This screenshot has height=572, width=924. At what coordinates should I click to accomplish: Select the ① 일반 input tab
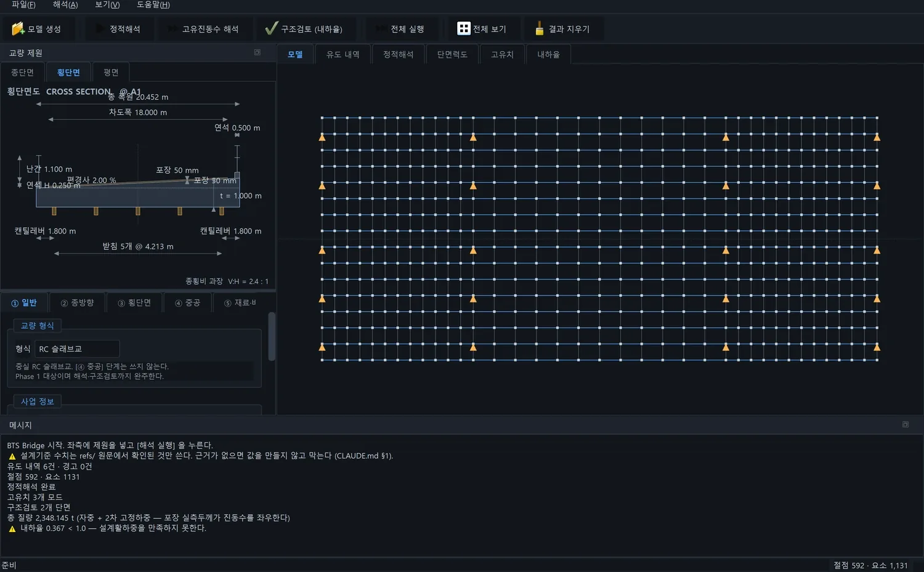pyautogui.click(x=24, y=302)
